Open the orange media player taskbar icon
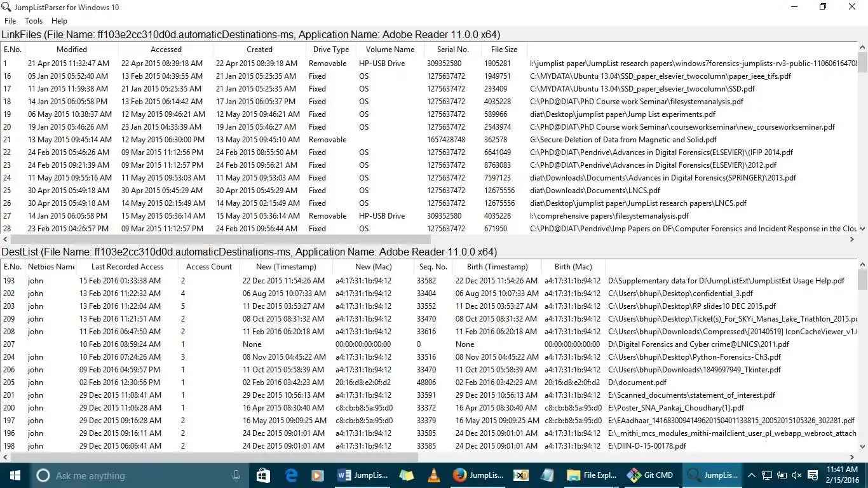The image size is (868, 488). pyautogui.click(x=318, y=475)
